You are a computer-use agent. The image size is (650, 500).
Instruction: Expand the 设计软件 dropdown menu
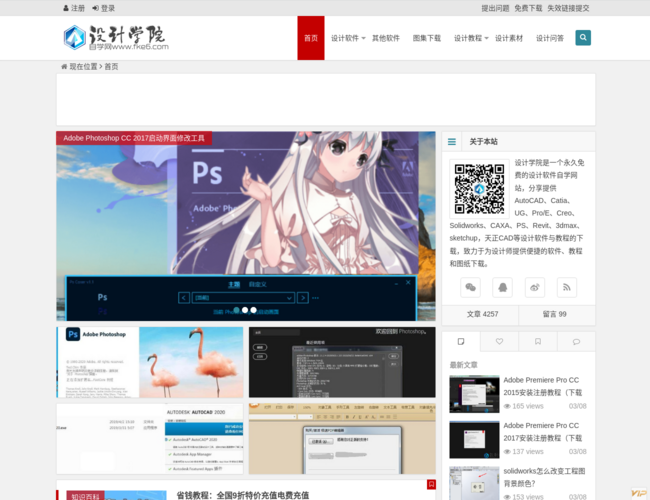coord(348,38)
